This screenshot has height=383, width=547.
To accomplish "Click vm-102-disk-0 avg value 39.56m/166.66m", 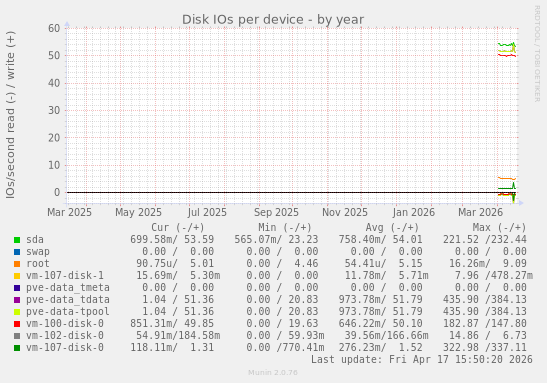I will (x=387, y=335).
